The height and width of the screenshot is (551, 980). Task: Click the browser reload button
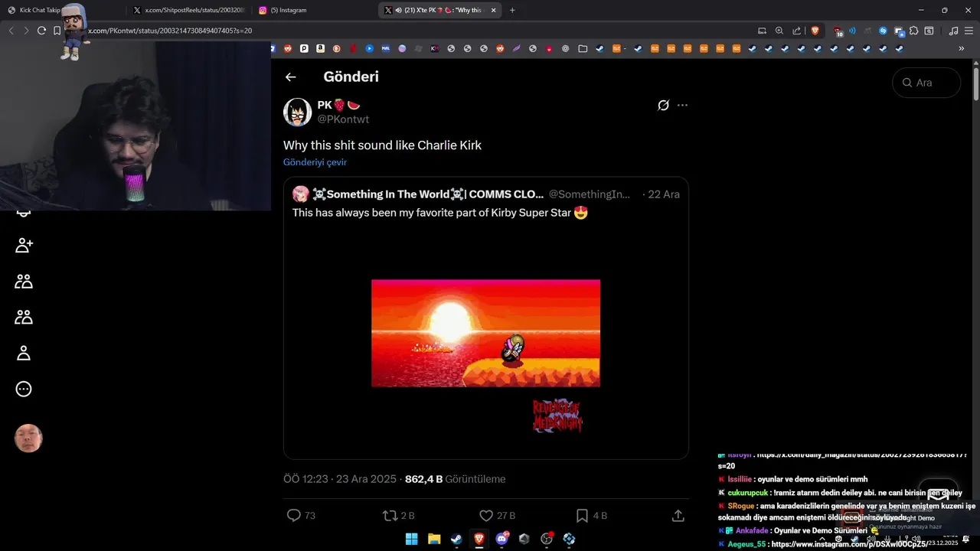pos(41,31)
